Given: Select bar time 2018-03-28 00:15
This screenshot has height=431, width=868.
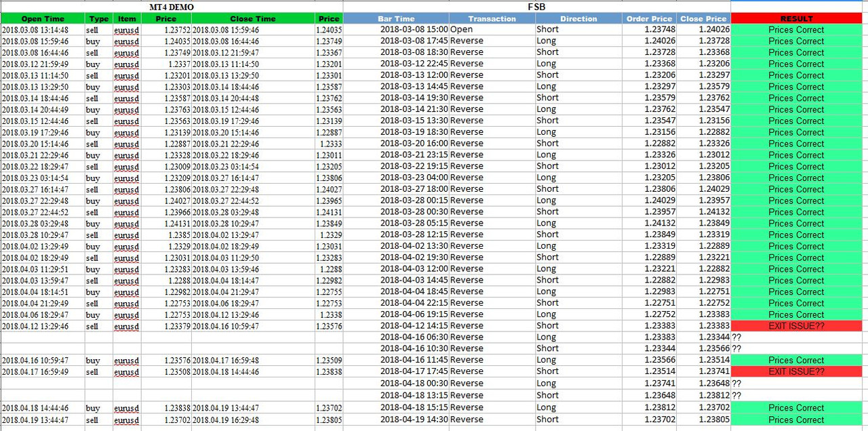Looking at the screenshot, I should pos(414,201).
